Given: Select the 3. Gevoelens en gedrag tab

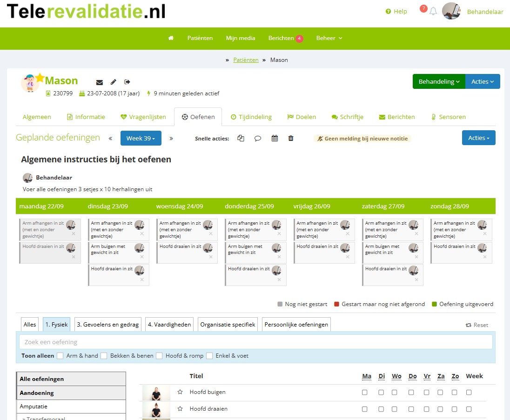Looking at the screenshot, I should tap(107, 325).
